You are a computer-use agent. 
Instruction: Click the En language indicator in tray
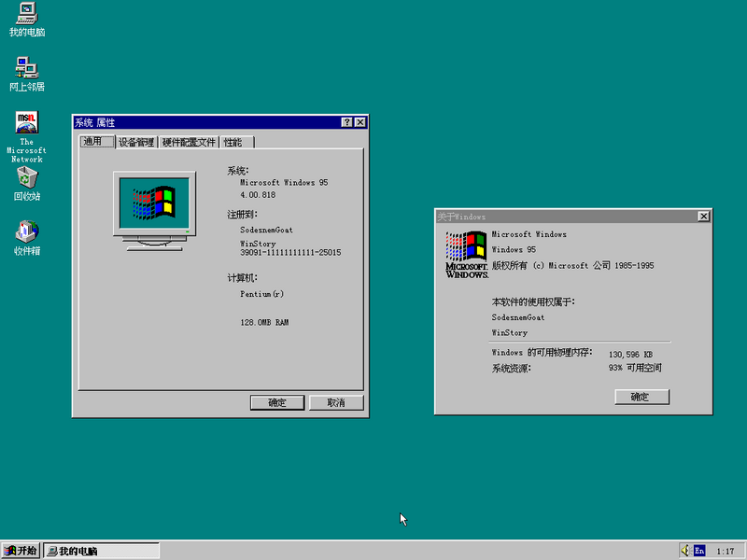click(699, 551)
